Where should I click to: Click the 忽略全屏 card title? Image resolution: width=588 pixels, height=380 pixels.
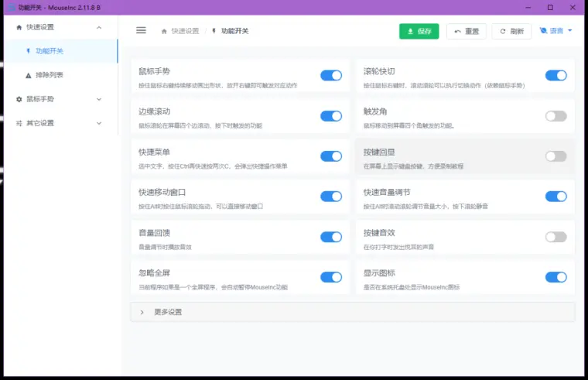[x=154, y=273]
